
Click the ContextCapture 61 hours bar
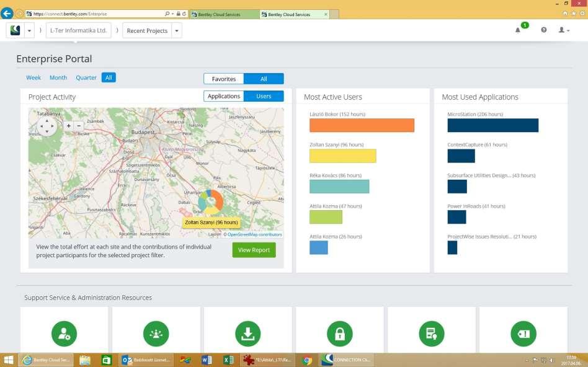tap(461, 156)
